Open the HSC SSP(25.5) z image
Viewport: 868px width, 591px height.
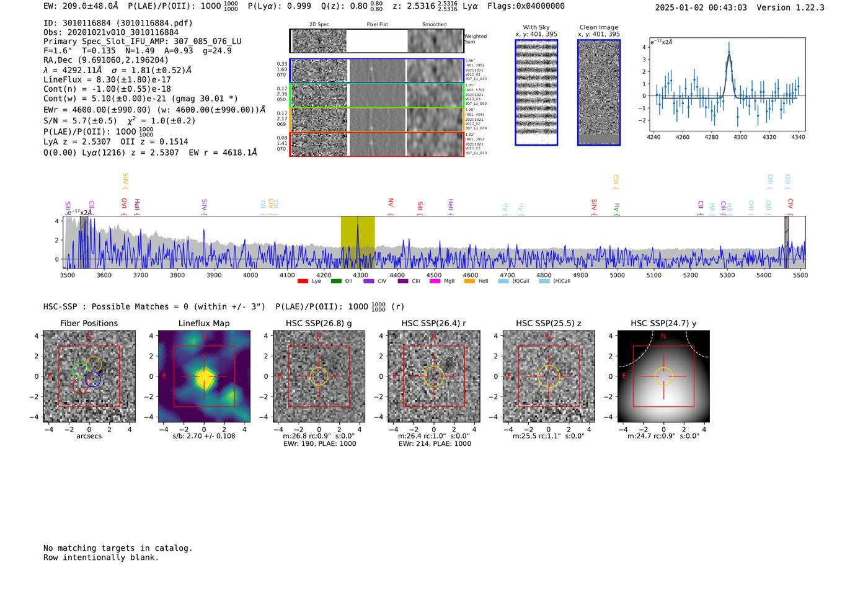(549, 376)
